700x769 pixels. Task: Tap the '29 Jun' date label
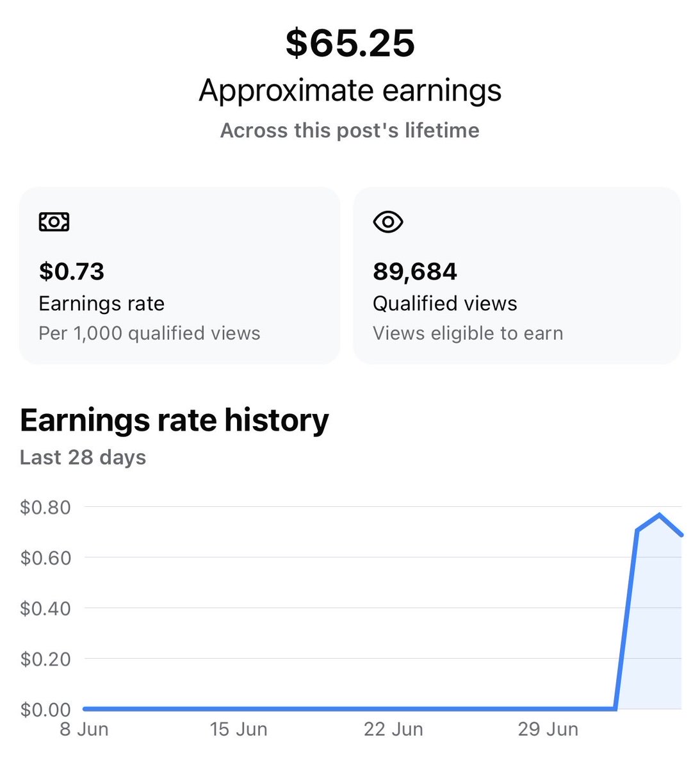pos(548,729)
